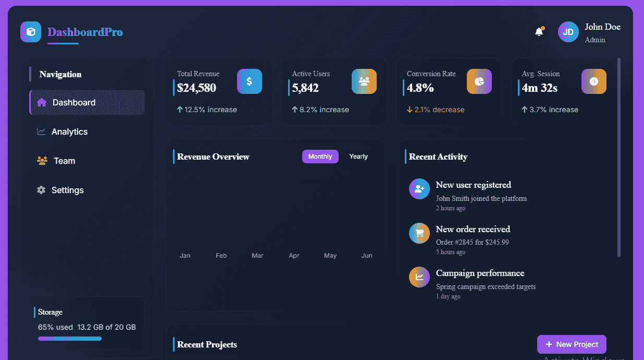Click the Dashboard home icon
This screenshot has width=644, height=360.
point(42,102)
